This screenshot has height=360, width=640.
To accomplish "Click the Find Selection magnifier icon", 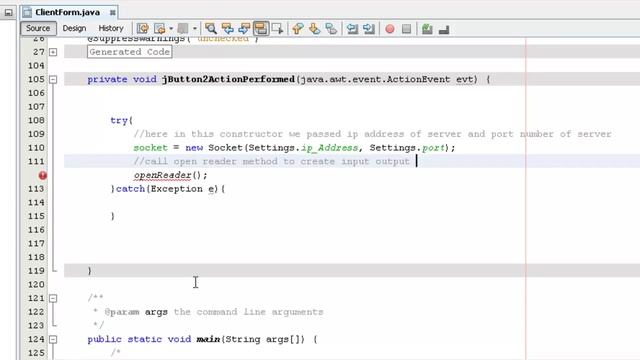I will point(211,29).
